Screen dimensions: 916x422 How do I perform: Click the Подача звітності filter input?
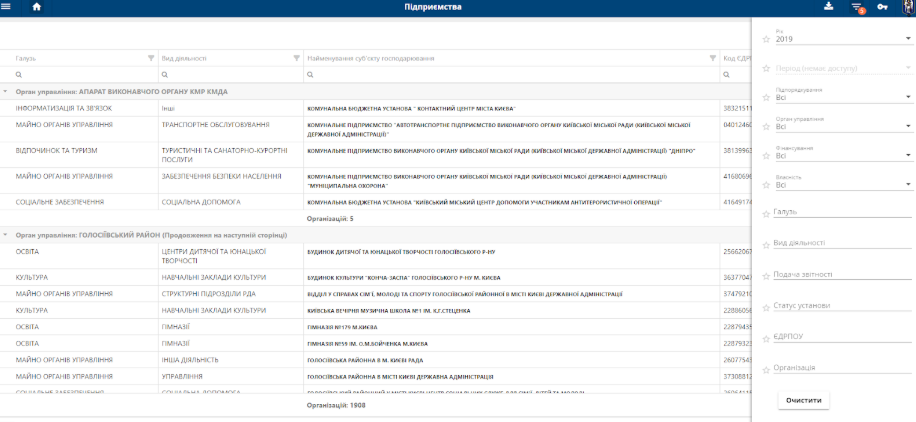843,275
